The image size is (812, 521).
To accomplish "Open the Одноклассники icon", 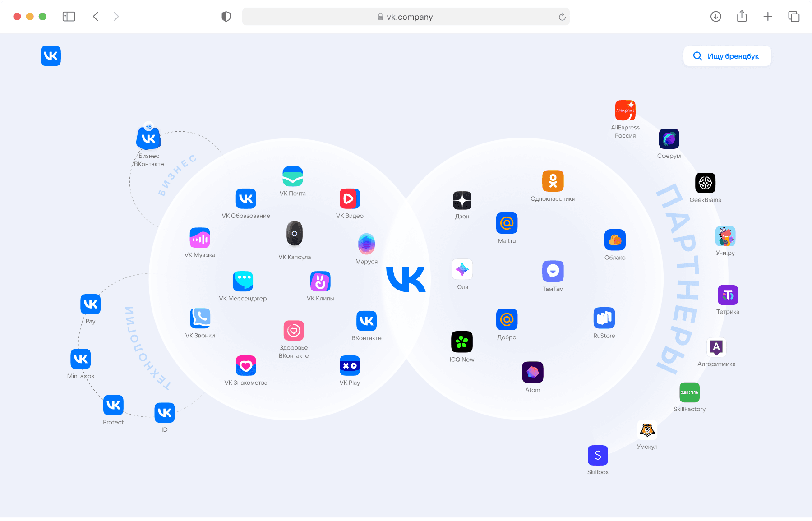I will pyautogui.click(x=553, y=181).
